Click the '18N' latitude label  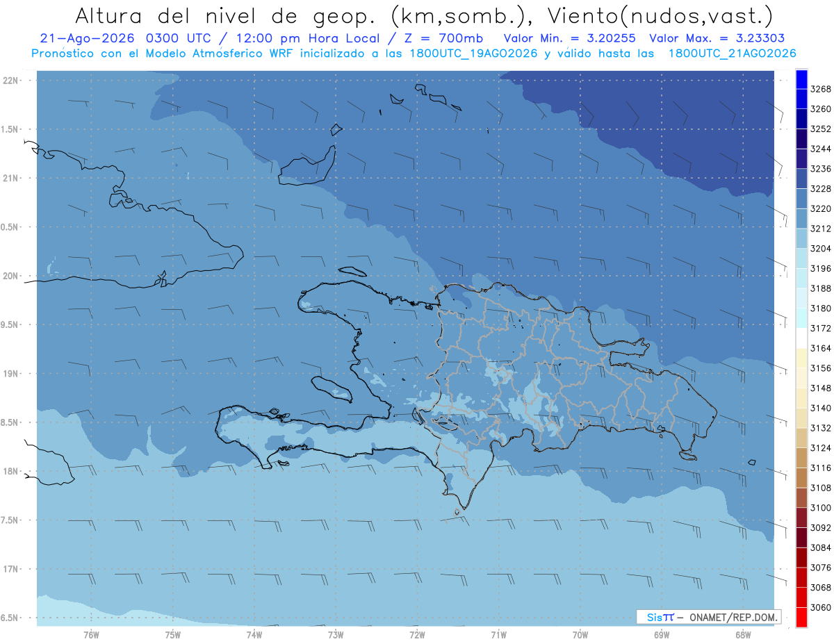point(10,472)
